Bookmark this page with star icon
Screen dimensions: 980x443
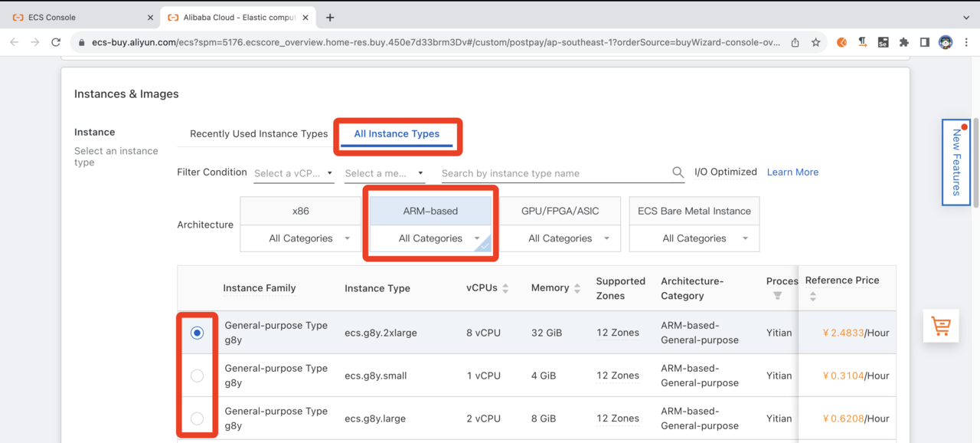(816, 42)
